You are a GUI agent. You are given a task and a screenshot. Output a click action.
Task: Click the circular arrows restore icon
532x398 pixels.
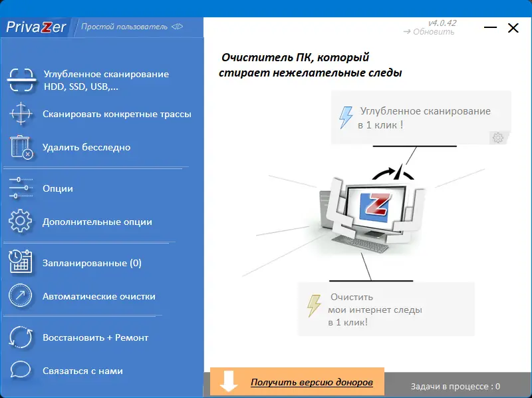point(21,337)
